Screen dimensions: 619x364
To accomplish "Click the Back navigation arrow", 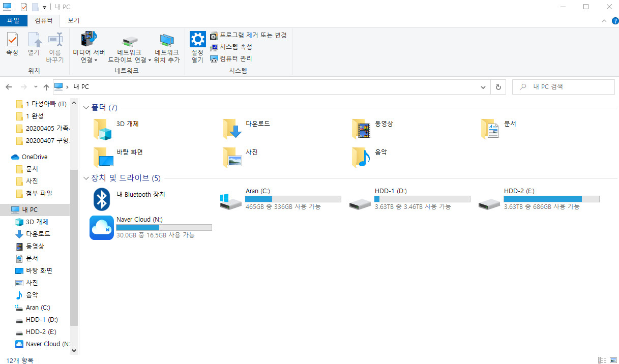I will [9, 87].
